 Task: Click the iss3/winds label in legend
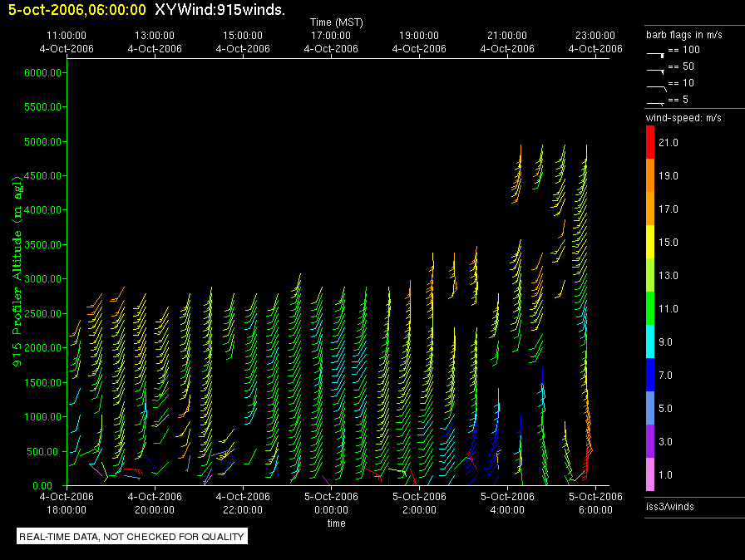pos(670,506)
